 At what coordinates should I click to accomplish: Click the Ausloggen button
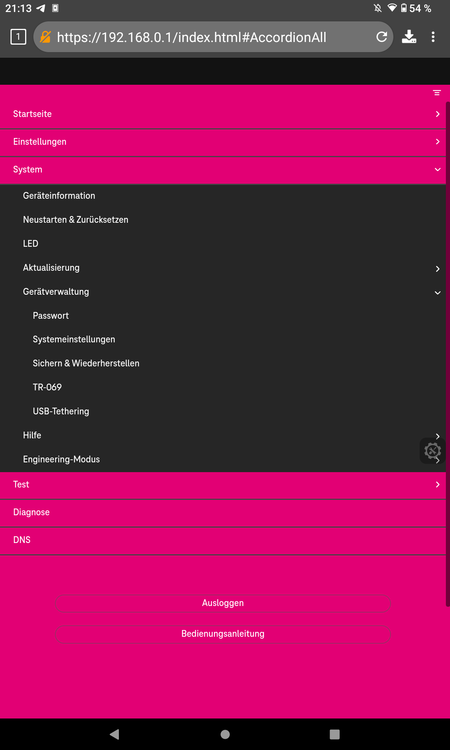(223, 603)
